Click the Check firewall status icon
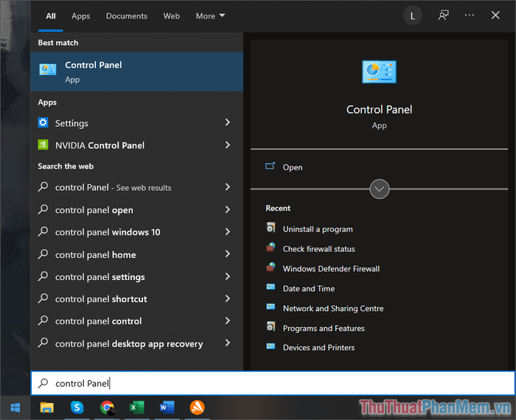This screenshot has width=516, height=420. point(271,248)
